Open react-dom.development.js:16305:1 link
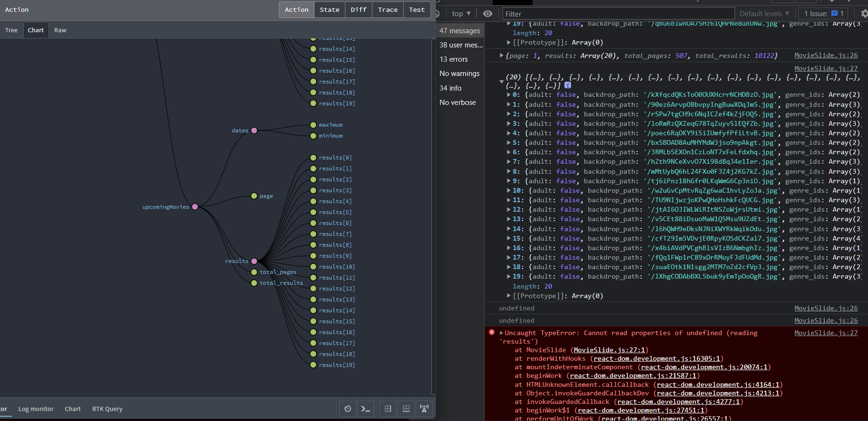Viewport: 868px width, 421px height. pos(657,358)
